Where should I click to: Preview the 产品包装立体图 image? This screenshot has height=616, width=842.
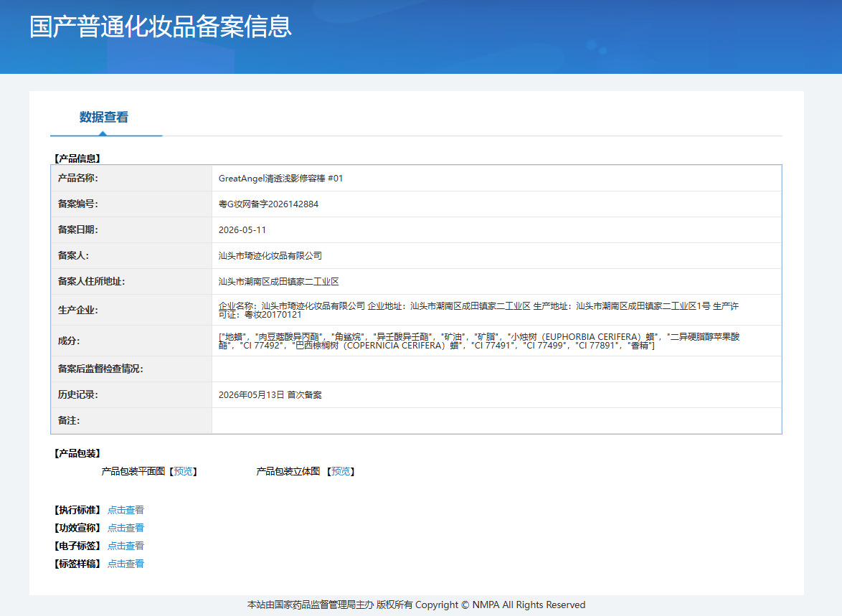[x=341, y=471]
